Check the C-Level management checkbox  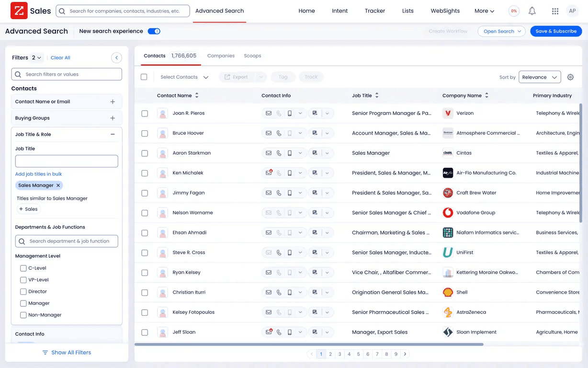click(23, 268)
